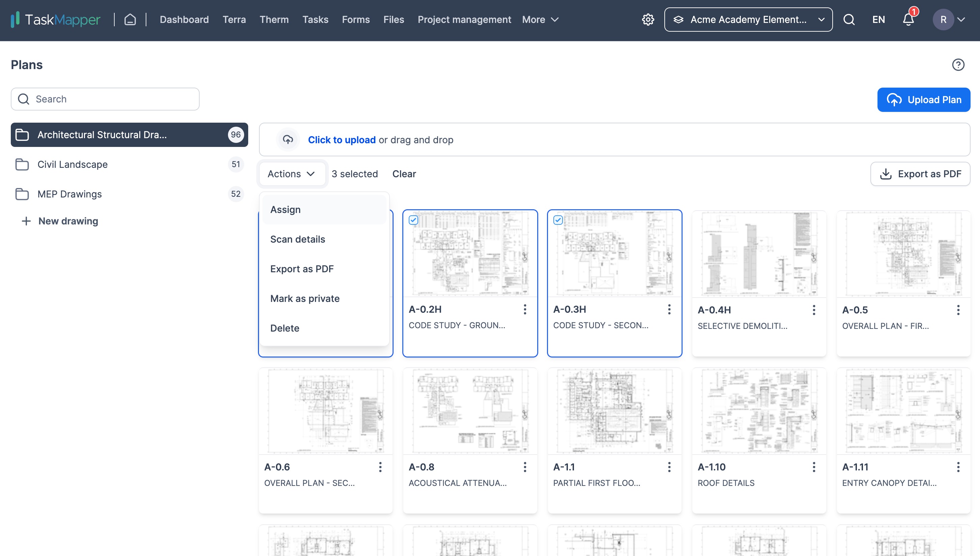Screen dimensions: 980x556
Task: Open kebab menu for A-1.10
Action: tap(814, 467)
